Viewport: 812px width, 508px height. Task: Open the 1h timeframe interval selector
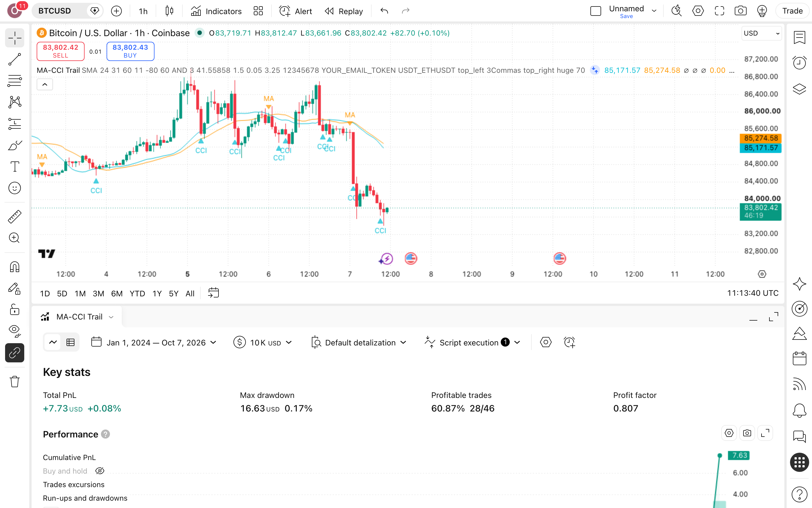pos(143,11)
